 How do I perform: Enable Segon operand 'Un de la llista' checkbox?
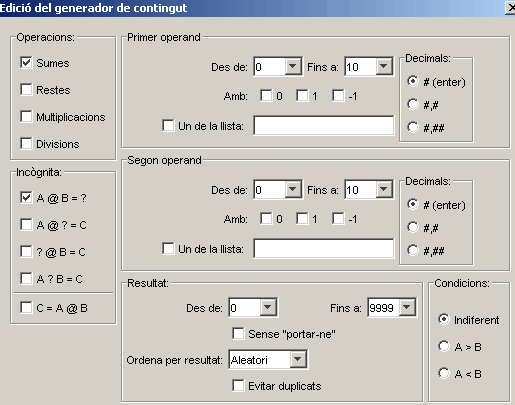tap(168, 249)
